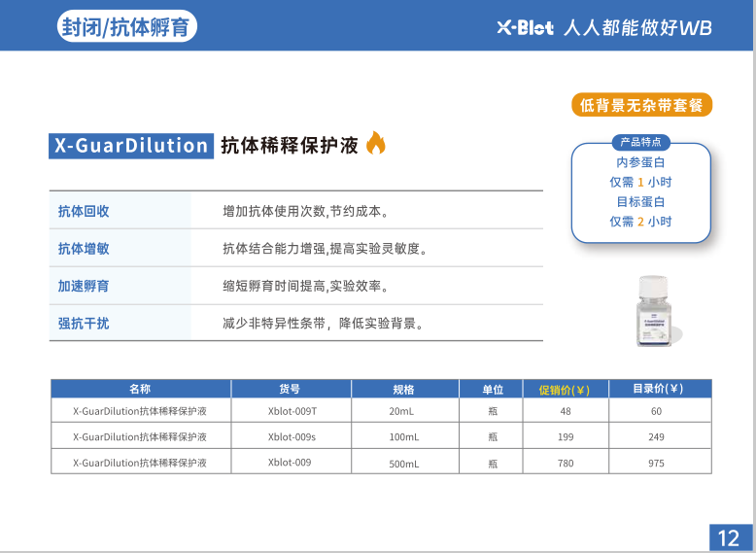
Task: Select the product bottle image
Action: coord(655,311)
